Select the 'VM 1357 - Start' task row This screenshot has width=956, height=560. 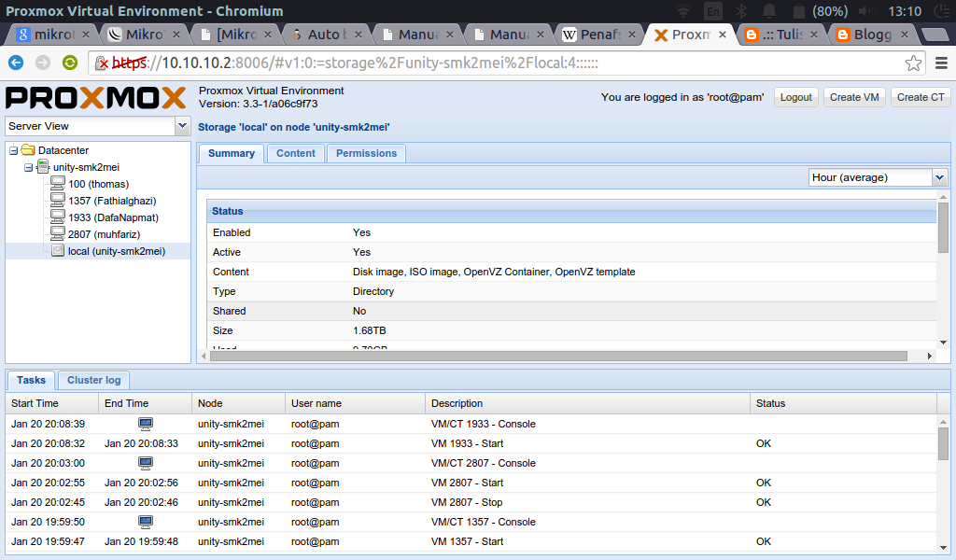coord(471,541)
